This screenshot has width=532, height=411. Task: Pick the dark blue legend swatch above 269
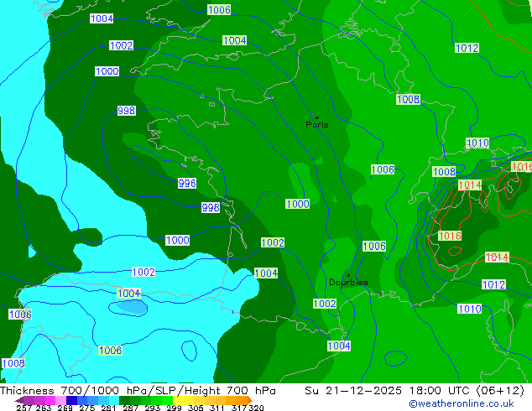pos(70,400)
